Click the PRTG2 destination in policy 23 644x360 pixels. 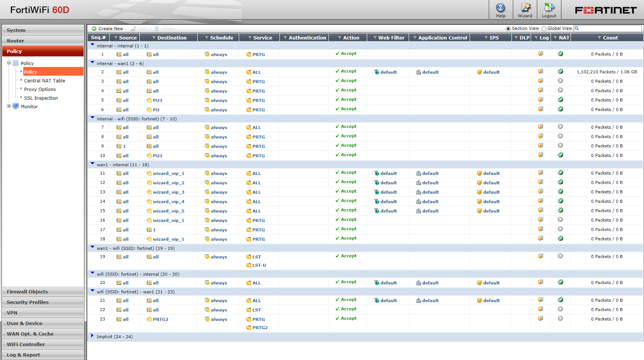[161, 319]
